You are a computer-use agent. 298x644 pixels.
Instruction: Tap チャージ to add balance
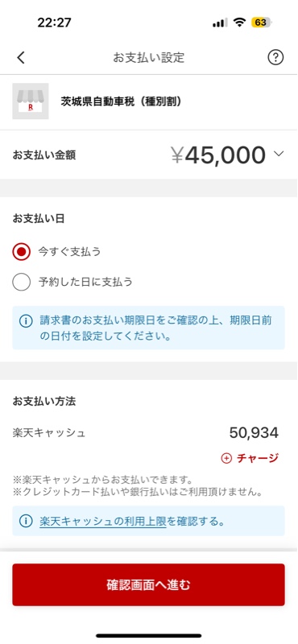pos(258,458)
